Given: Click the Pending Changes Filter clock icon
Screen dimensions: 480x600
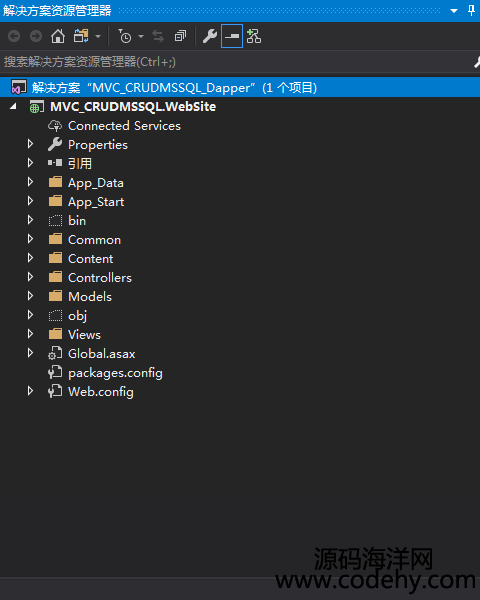Looking at the screenshot, I should click(x=124, y=36).
